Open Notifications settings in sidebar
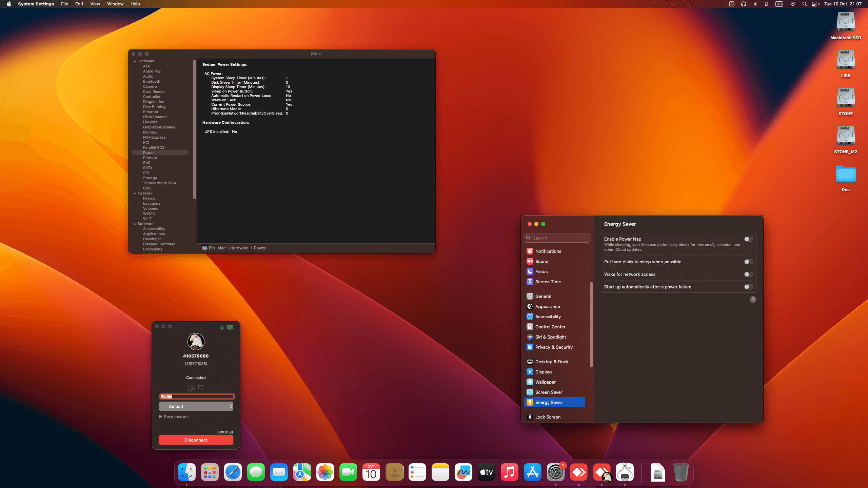The image size is (868, 488). tap(548, 251)
